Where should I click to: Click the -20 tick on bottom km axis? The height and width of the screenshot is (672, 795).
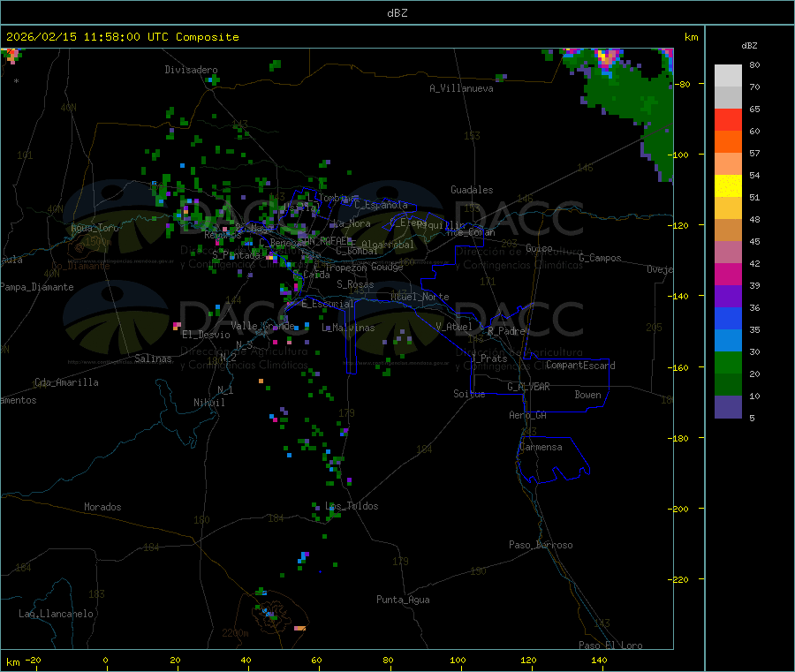coord(33,660)
